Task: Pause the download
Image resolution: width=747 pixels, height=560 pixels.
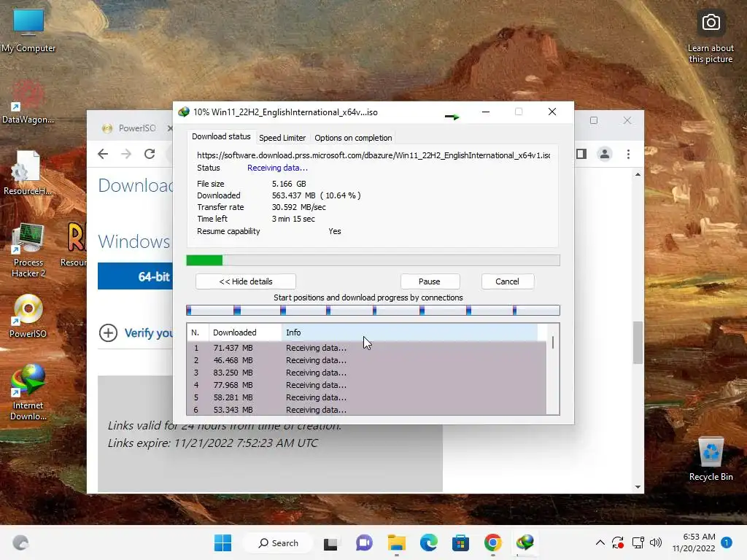Action: coord(430,281)
